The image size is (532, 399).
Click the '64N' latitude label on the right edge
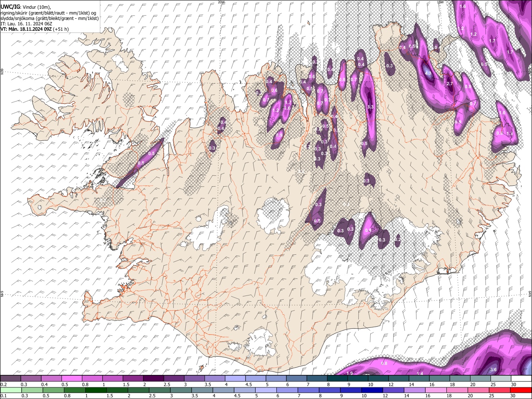point(530,293)
